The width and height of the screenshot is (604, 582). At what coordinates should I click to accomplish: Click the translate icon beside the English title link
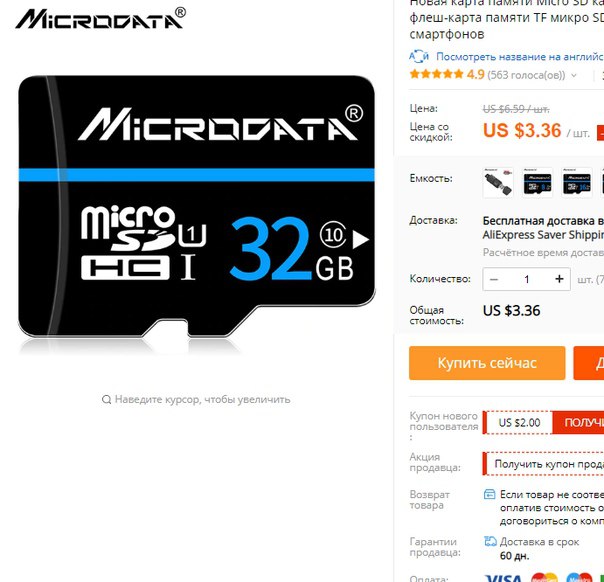pyautogui.click(x=419, y=57)
